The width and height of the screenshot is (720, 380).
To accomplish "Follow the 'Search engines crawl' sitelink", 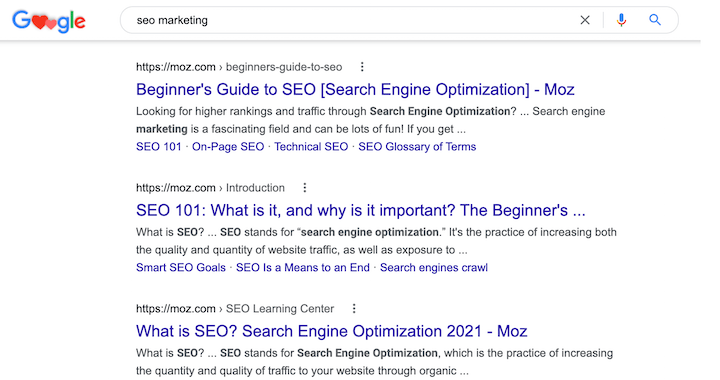I will click(x=433, y=268).
